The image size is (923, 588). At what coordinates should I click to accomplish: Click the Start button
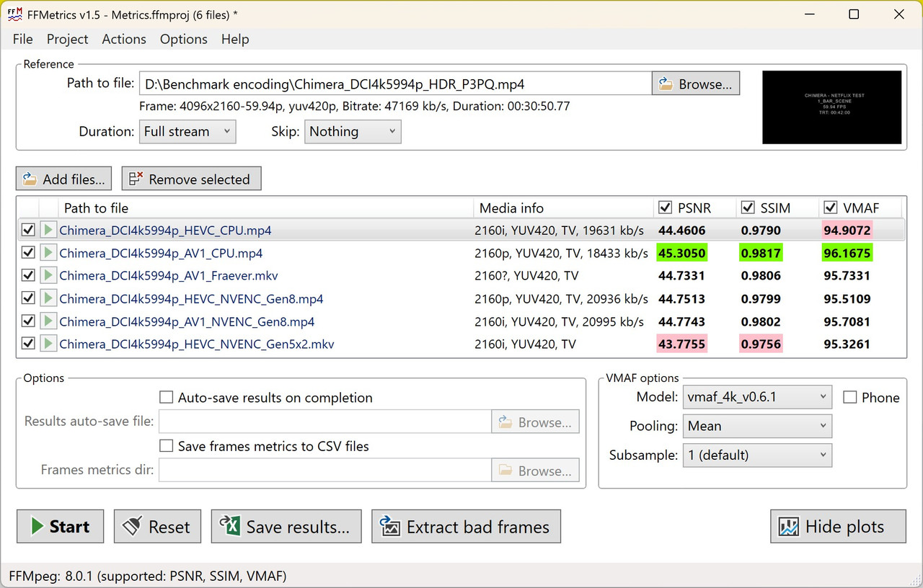click(60, 527)
